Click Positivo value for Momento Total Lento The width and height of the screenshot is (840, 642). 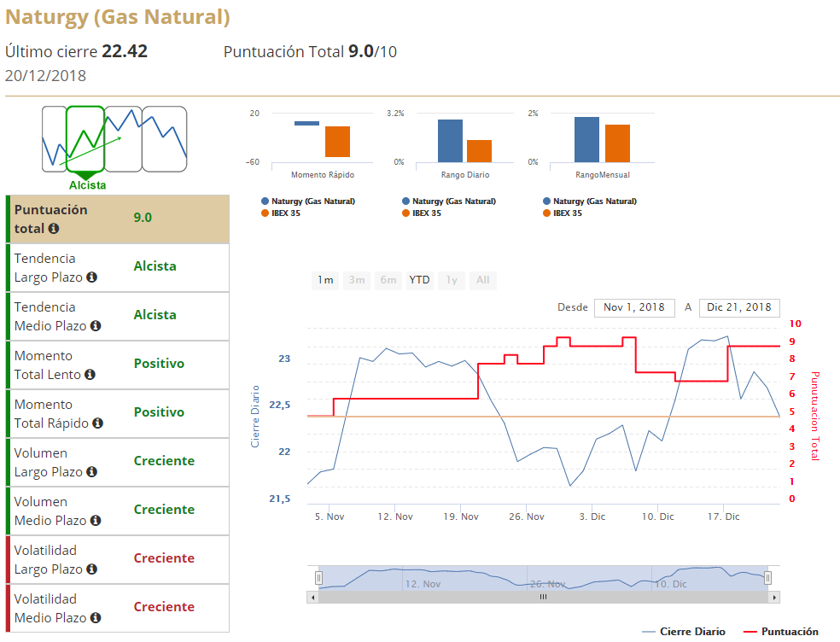(x=159, y=364)
